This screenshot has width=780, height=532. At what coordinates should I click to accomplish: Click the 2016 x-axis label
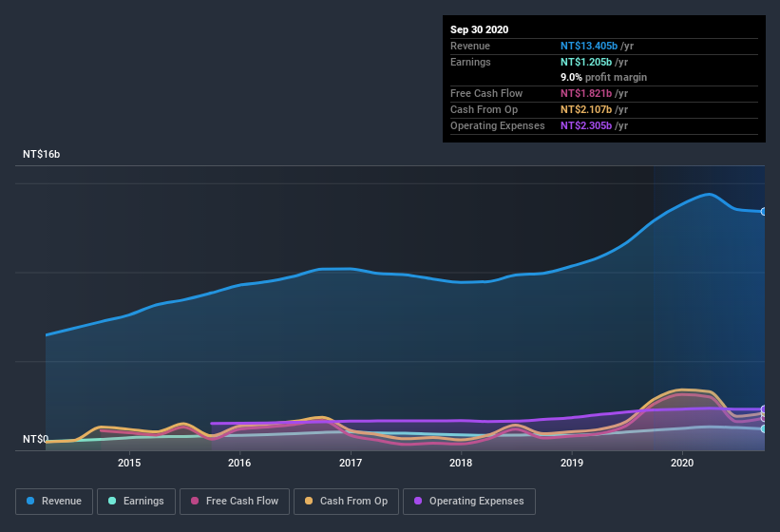click(x=239, y=463)
